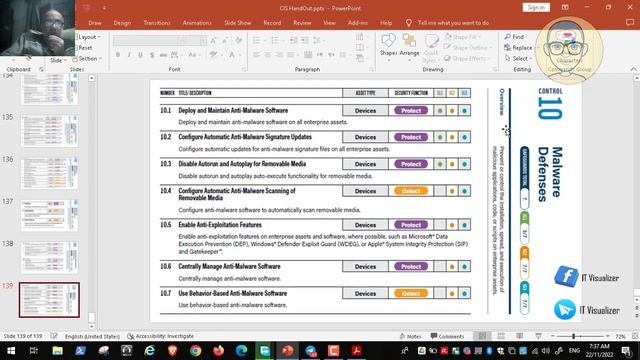Open Windows Start menu
Viewport: 640px width, 360px height.
coord(11,351)
